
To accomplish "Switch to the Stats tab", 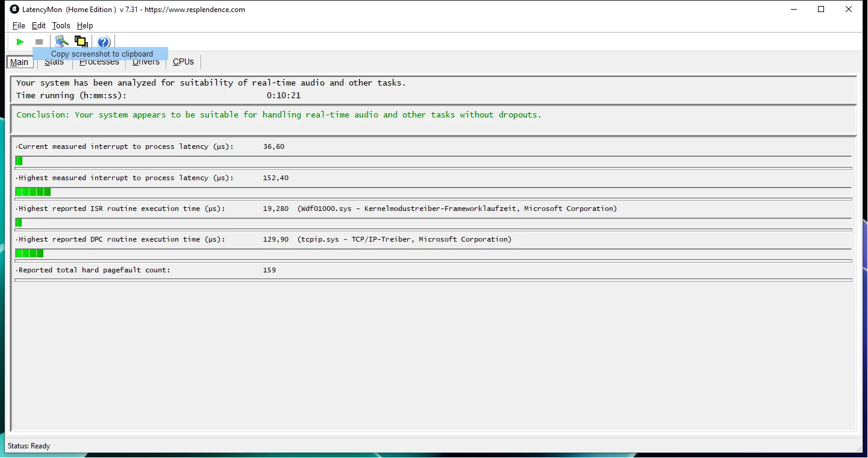I will pyautogui.click(x=54, y=62).
